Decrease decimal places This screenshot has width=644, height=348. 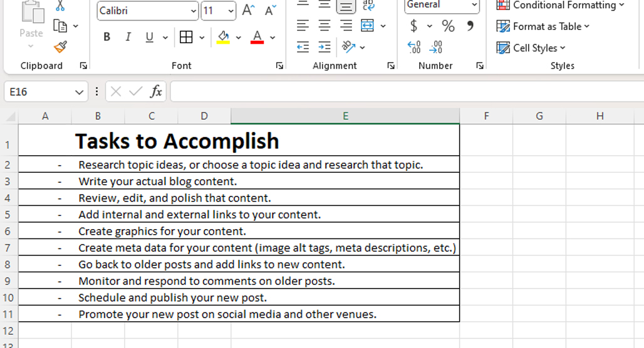pos(436,47)
